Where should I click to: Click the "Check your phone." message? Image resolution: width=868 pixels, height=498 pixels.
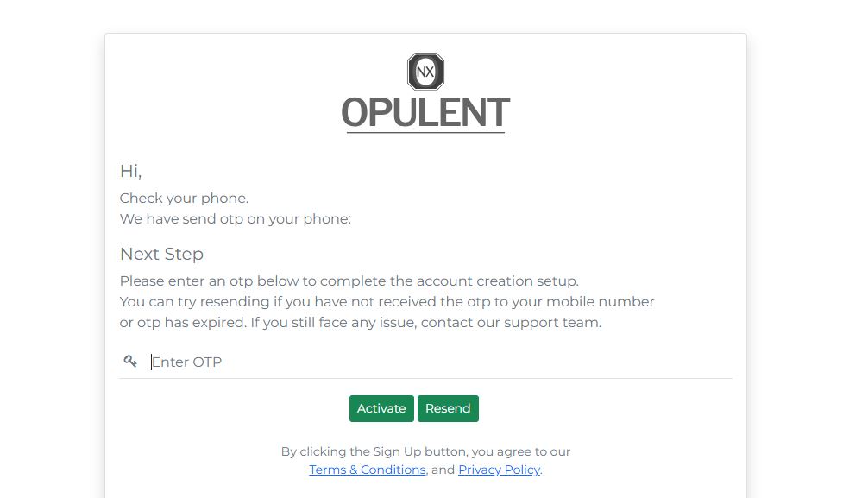coord(184,199)
